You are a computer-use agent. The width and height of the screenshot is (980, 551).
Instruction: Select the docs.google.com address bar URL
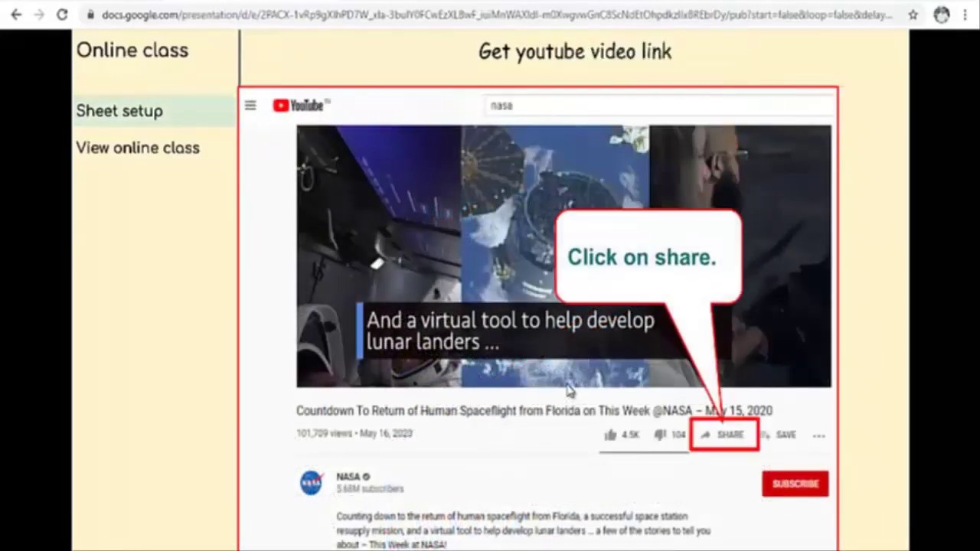pos(497,15)
